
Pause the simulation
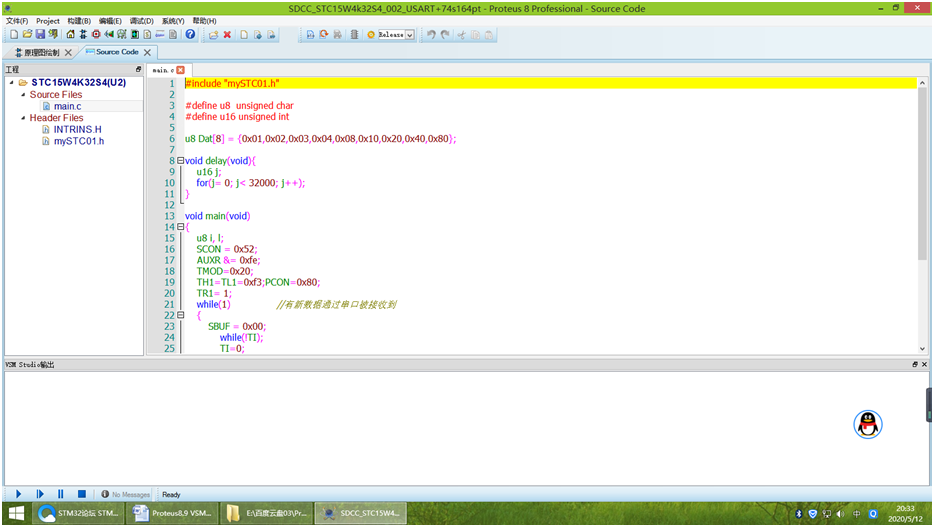click(x=61, y=494)
